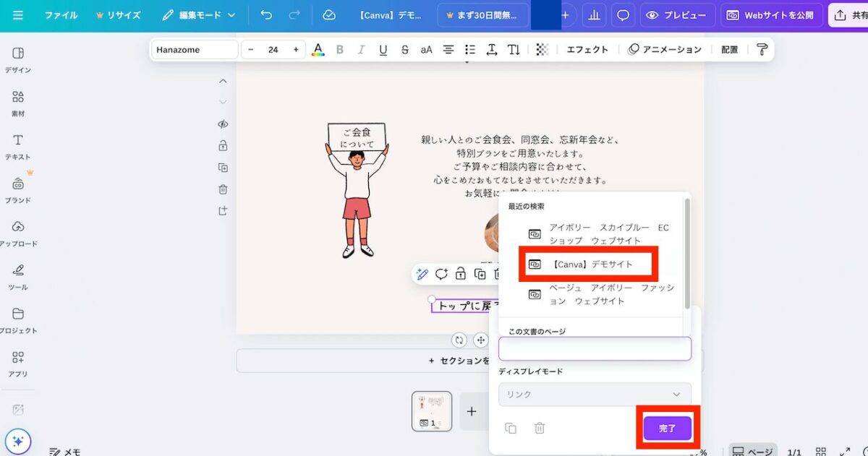Screen dimensions: 868x456
Task: Click Webサイトを公開 button
Action: (770, 15)
